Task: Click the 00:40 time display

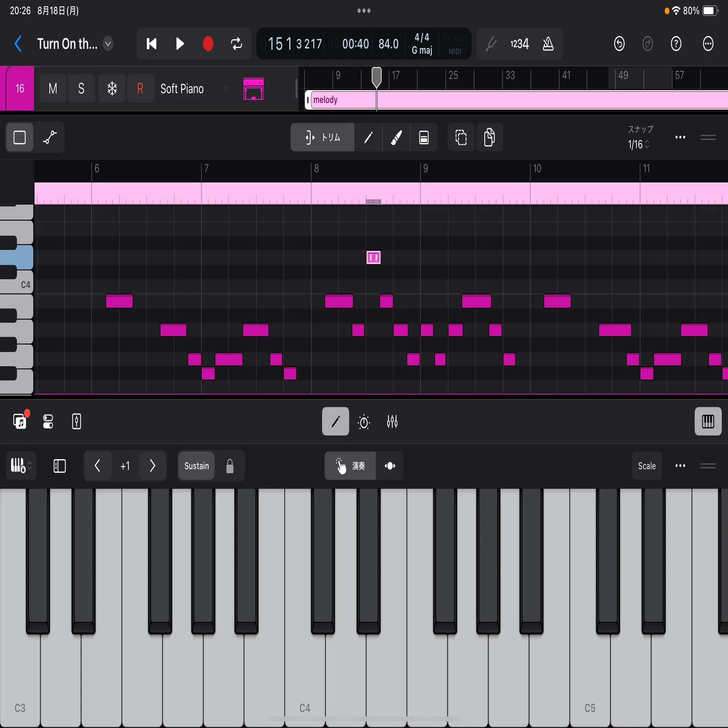Action: click(356, 44)
